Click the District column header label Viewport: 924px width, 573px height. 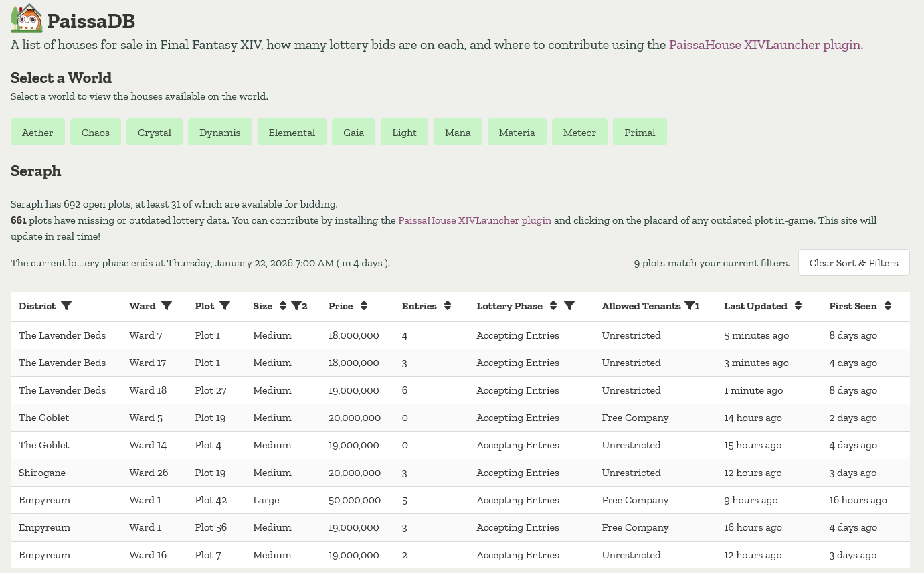pyautogui.click(x=37, y=306)
